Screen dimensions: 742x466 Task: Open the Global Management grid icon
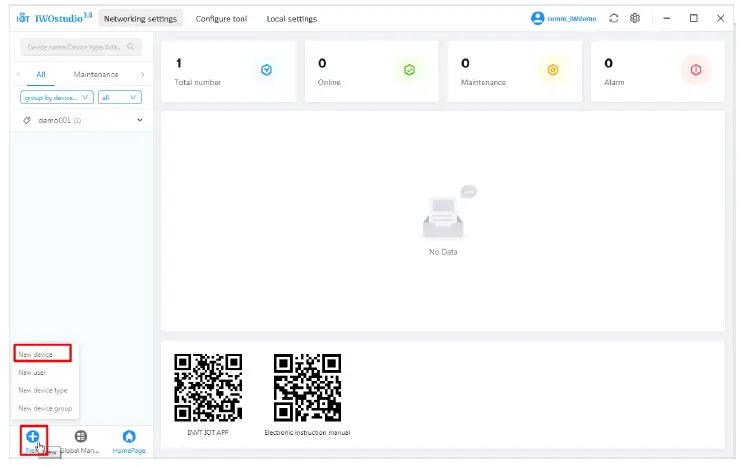click(x=81, y=436)
